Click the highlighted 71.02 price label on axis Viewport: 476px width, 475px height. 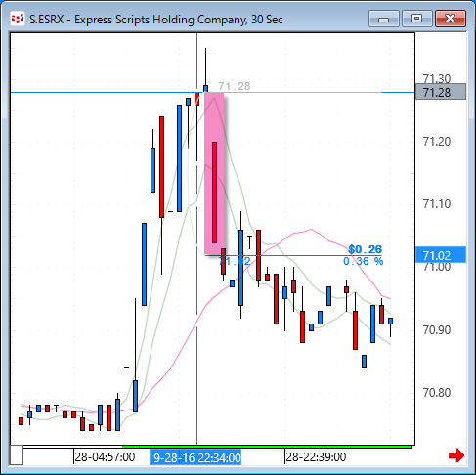pos(441,255)
